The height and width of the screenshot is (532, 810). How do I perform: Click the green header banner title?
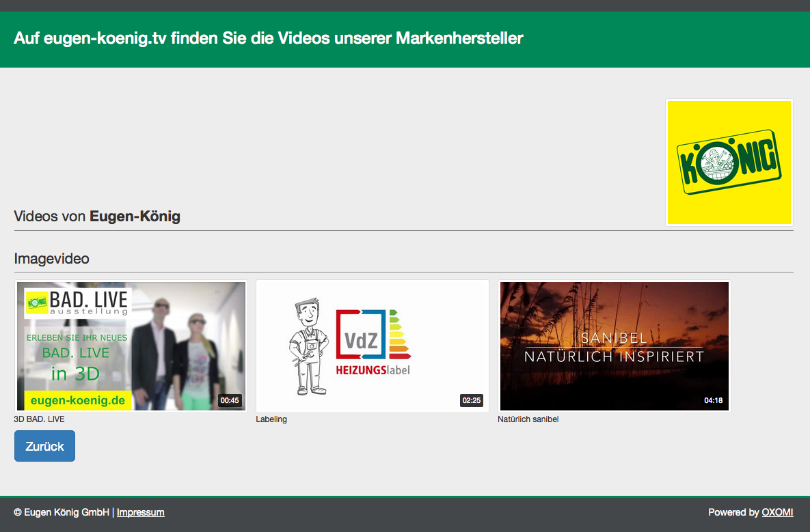(x=268, y=38)
